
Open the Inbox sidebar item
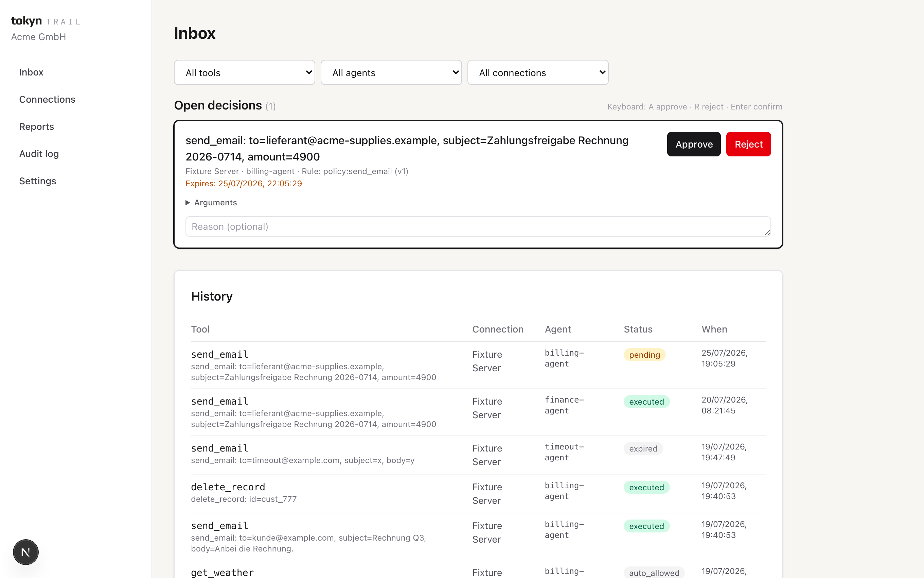pyautogui.click(x=31, y=72)
